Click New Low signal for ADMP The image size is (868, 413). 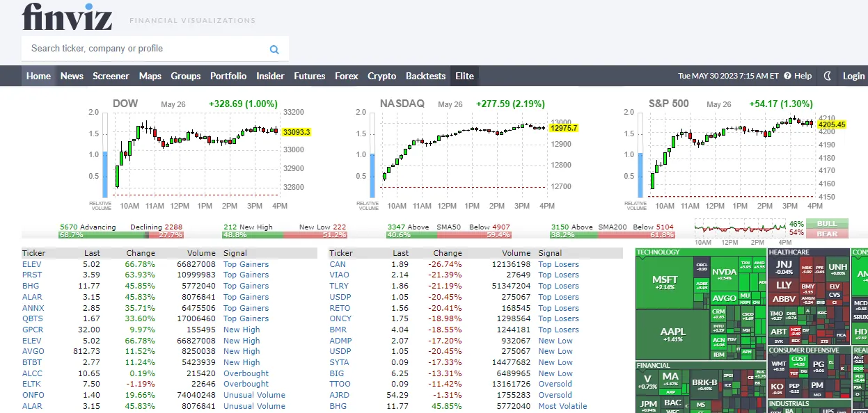tap(555, 341)
